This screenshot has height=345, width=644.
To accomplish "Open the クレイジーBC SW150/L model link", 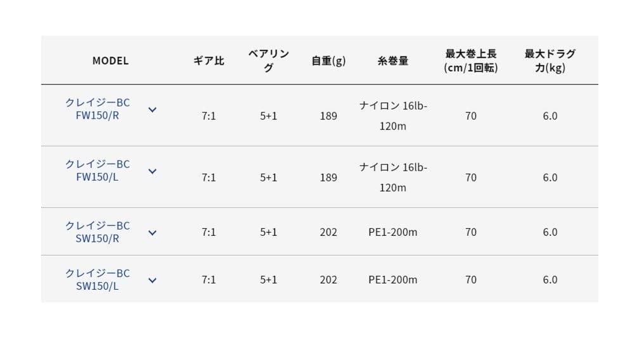I will (x=97, y=280).
